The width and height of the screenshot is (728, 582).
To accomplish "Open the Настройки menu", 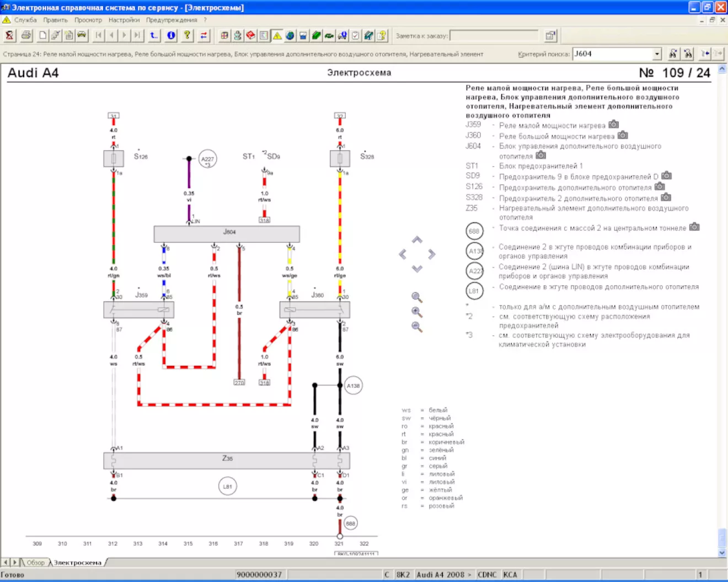I will [124, 20].
